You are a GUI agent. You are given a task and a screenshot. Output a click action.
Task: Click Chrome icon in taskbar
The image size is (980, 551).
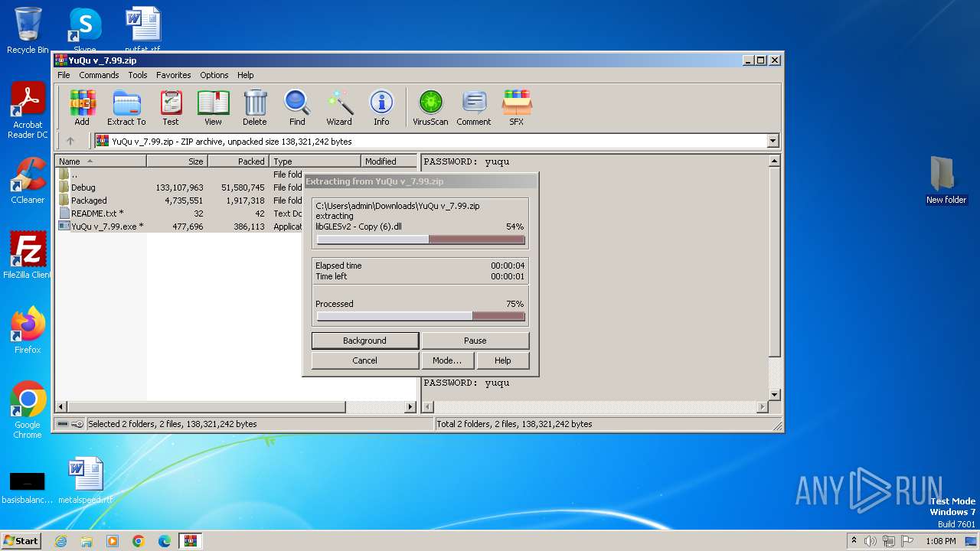click(x=139, y=541)
